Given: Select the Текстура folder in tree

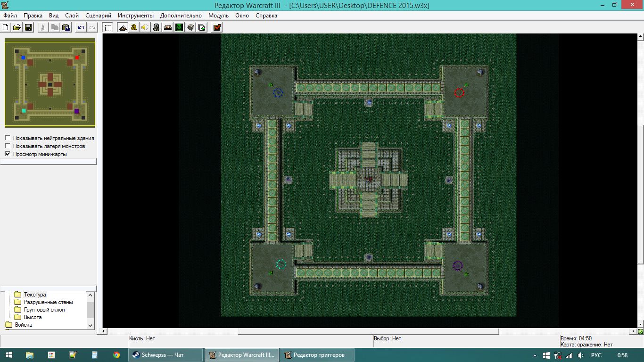Looking at the screenshot, I should coord(35,295).
